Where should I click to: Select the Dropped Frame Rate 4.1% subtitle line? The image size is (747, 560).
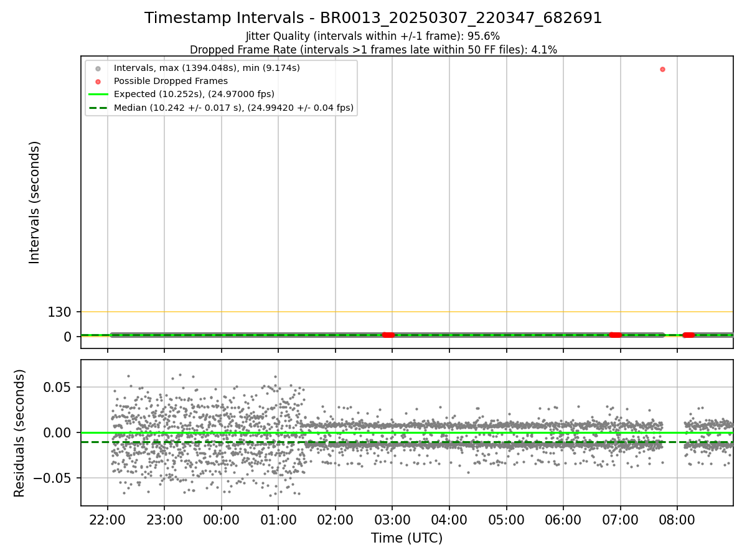(x=373, y=50)
